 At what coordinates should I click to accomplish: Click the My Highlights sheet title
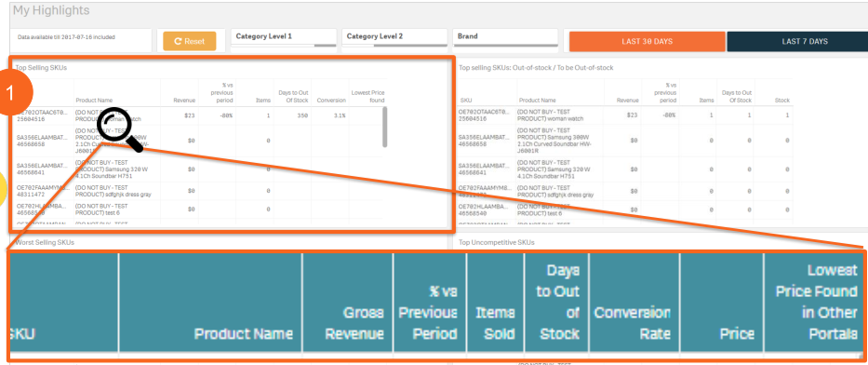[x=51, y=10]
